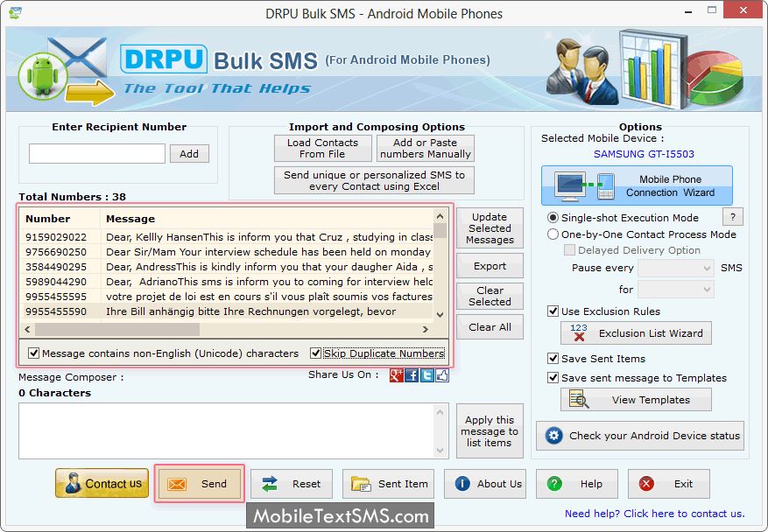Click the horizontal scrollbar thumb in message list
768x532 pixels.
coord(117,329)
